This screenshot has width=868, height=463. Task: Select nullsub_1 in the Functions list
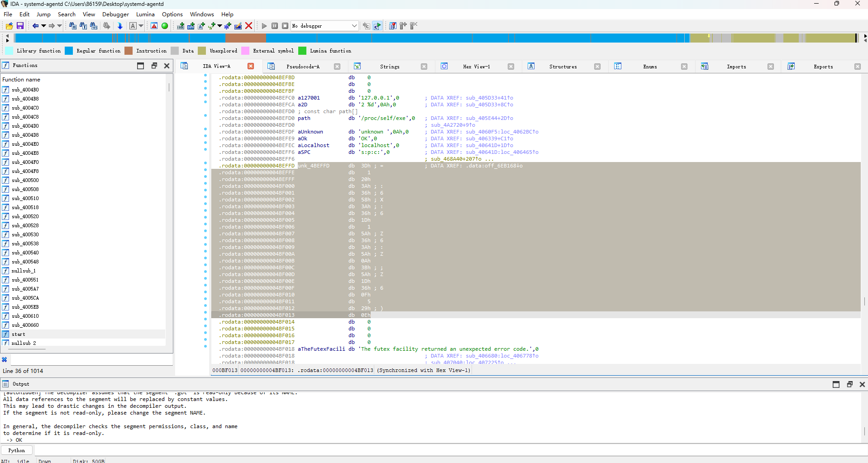click(x=24, y=271)
